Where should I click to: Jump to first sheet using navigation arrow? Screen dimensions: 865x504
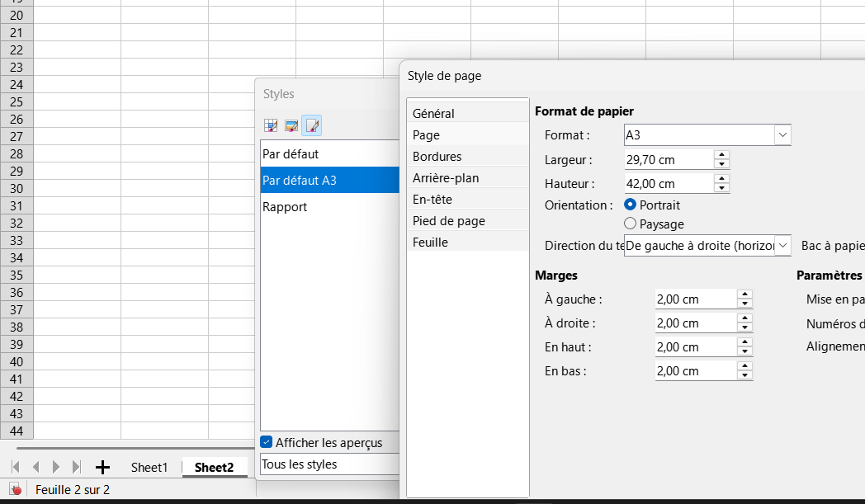pos(16,468)
